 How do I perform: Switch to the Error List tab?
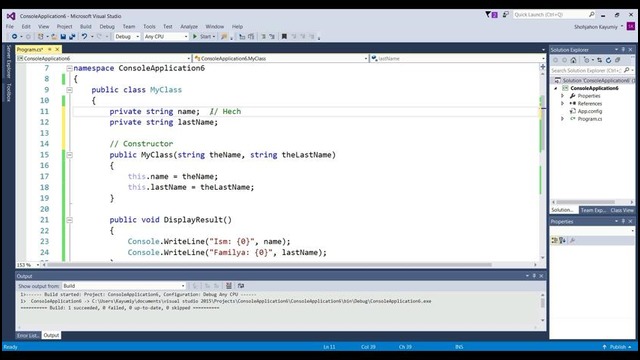click(x=28, y=336)
